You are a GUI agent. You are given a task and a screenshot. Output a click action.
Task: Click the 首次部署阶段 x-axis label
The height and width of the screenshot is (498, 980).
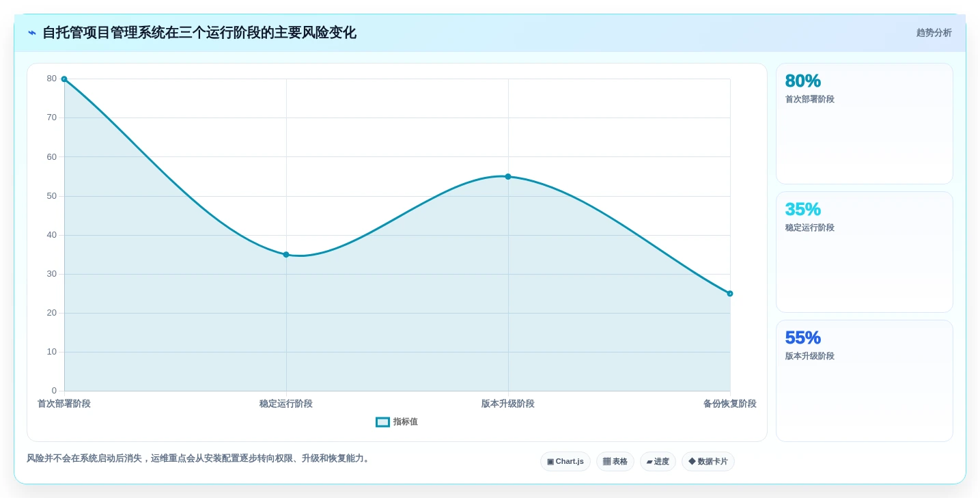(x=64, y=404)
